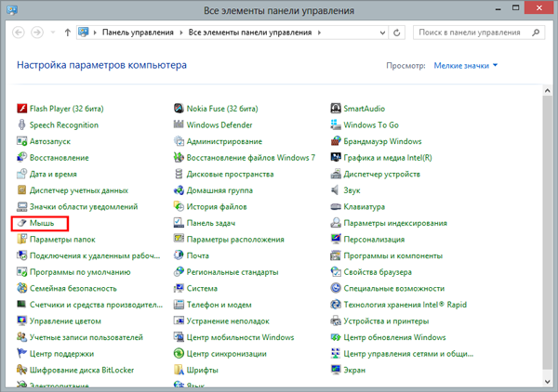The width and height of the screenshot is (558, 392).
Task: Click the Экран display icon
Action: (x=337, y=370)
